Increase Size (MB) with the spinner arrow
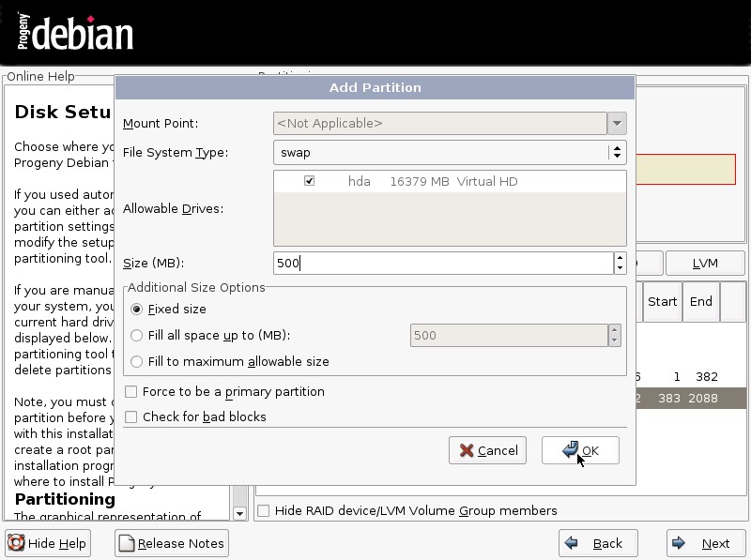The image size is (751, 560). [620, 258]
